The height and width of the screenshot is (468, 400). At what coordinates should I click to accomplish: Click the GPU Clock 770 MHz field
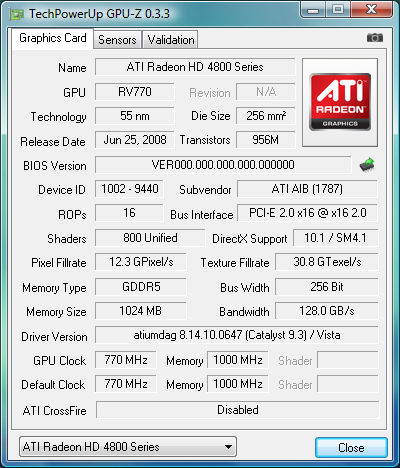(126, 360)
